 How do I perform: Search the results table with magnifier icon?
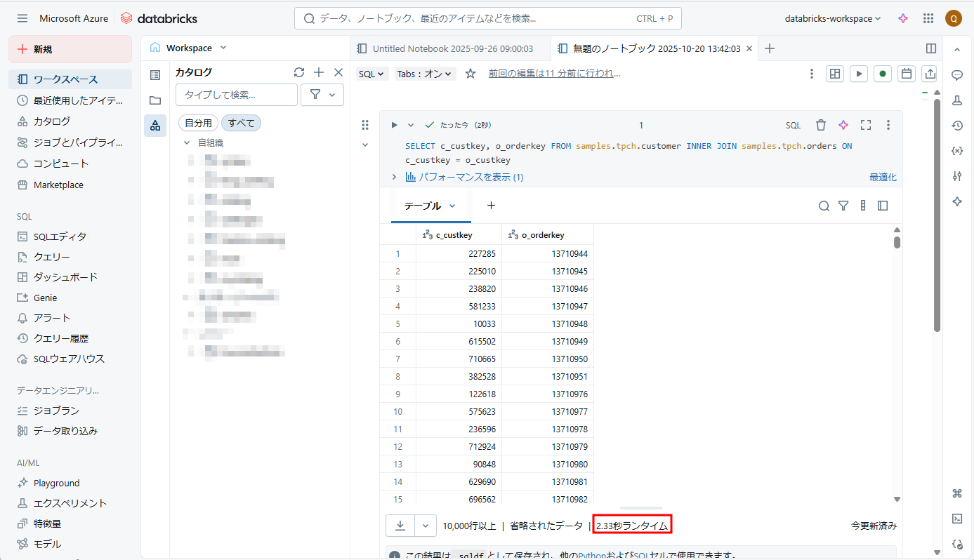824,206
